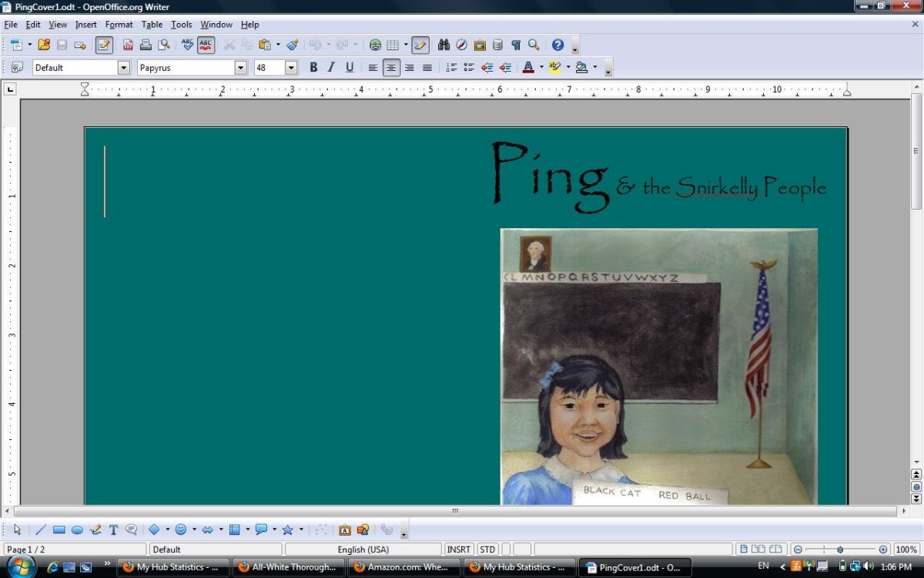Viewport: 924px width, 578px height.
Task: Open the Table menu
Action: point(151,24)
